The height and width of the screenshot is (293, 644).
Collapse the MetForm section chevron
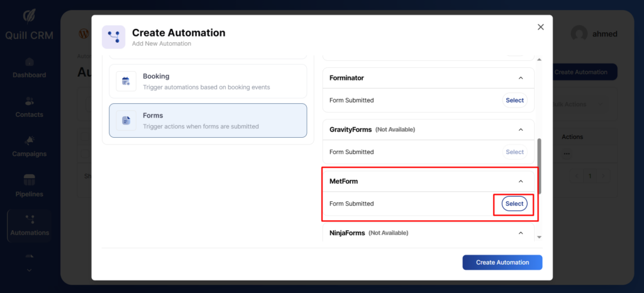[x=520, y=181]
